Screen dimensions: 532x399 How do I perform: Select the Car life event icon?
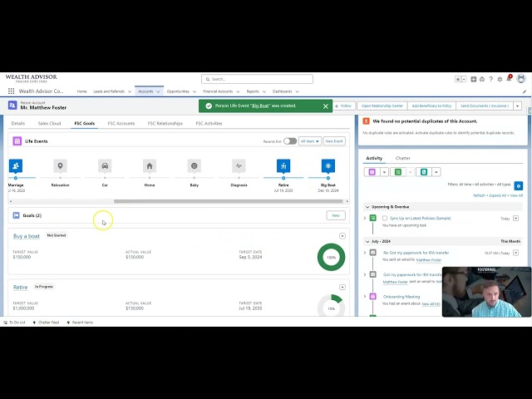105,166
